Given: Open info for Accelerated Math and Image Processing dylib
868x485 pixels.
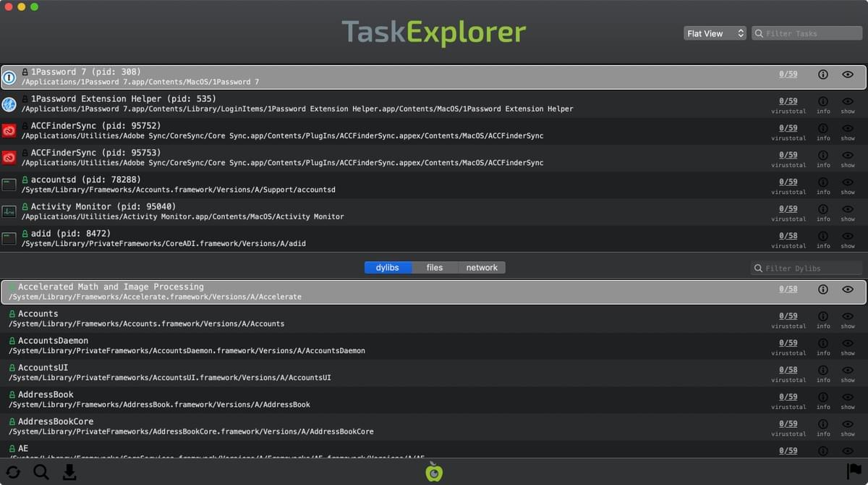Looking at the screenshot, I should [823, 290].
